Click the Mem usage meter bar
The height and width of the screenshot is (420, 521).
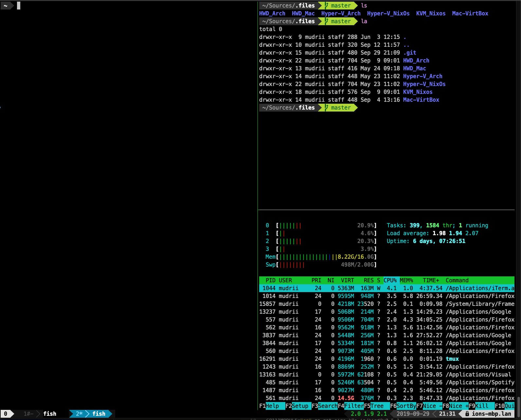321,257
